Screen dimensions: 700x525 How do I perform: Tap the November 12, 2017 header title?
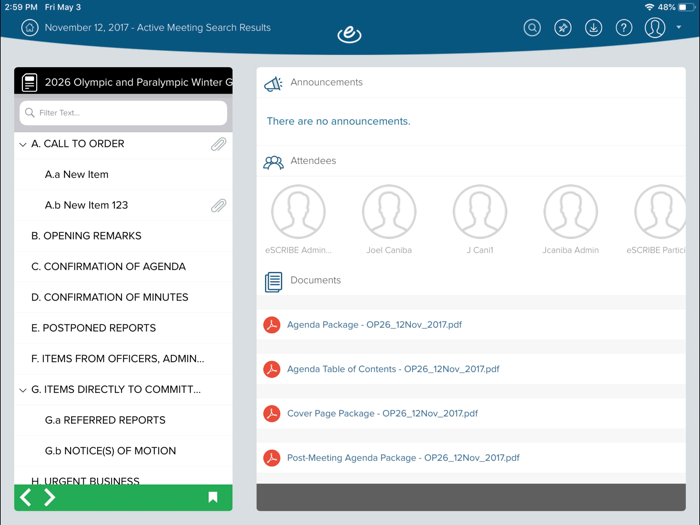coord(158,28)
